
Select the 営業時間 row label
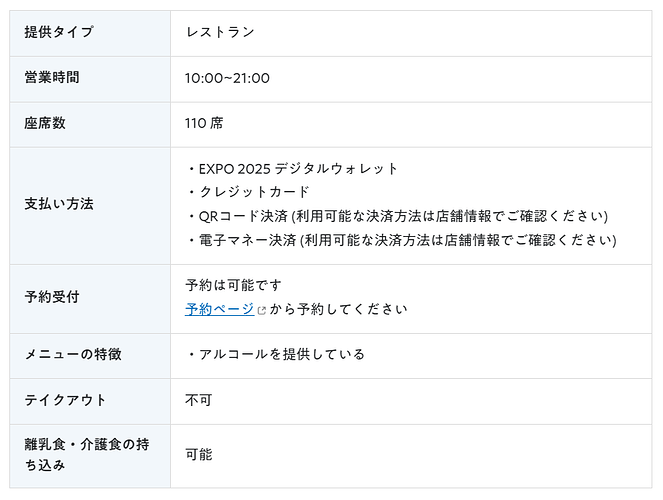[52, 77]
